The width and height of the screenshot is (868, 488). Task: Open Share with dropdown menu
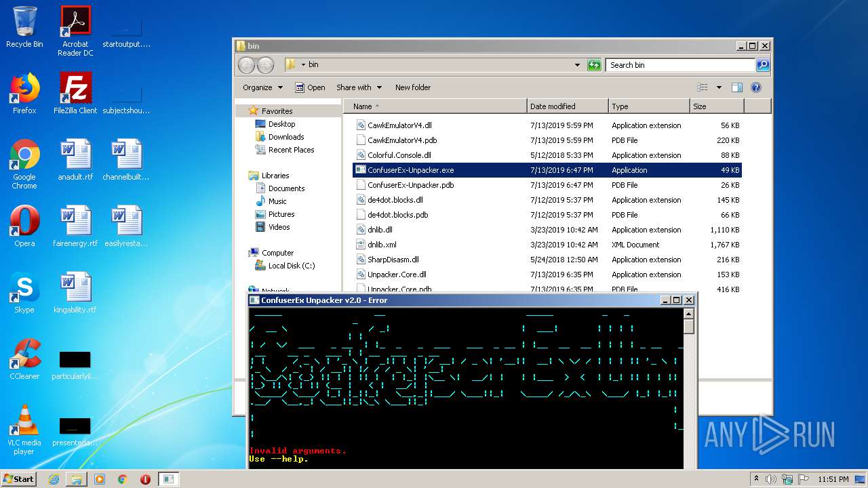(x=359, y=87)
